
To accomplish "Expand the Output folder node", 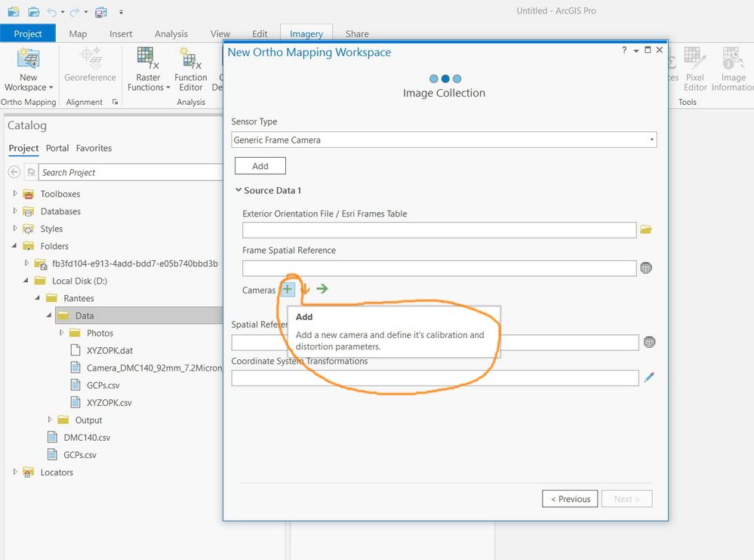I will 50,420.
